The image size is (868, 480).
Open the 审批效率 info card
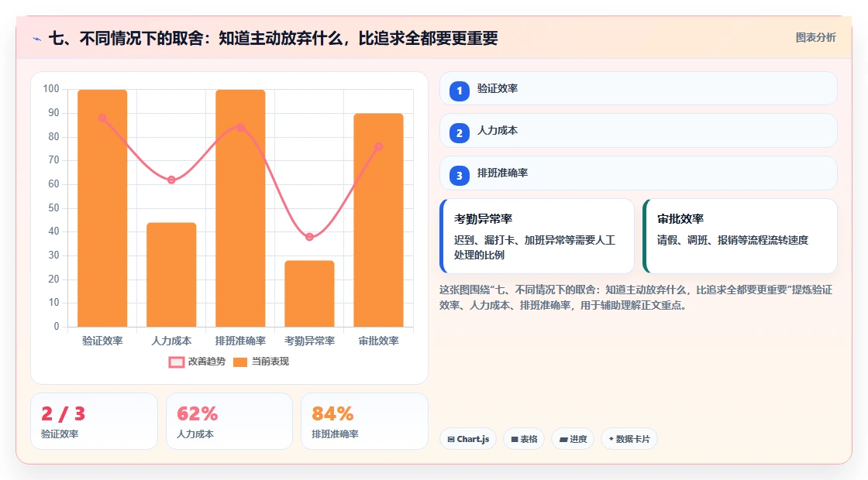(x=740, y=236)
